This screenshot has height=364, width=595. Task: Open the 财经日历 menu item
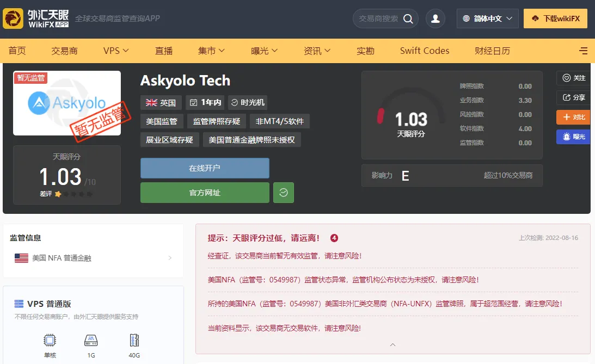pyautogui.click(x=492, y=51)
